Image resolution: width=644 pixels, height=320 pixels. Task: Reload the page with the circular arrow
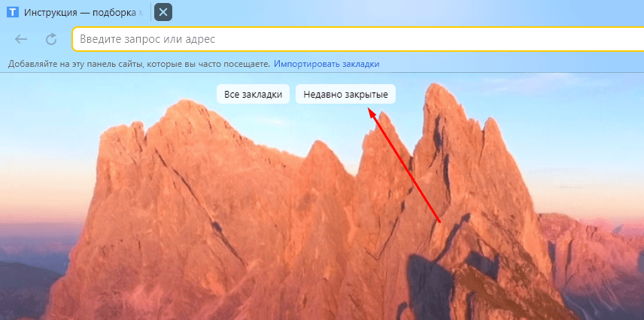tap(51, 40)
